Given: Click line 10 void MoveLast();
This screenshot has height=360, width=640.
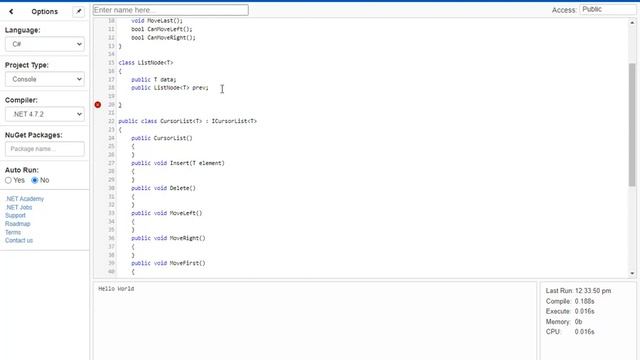Looking at the screenshot, I should click(x=157, y=20).
